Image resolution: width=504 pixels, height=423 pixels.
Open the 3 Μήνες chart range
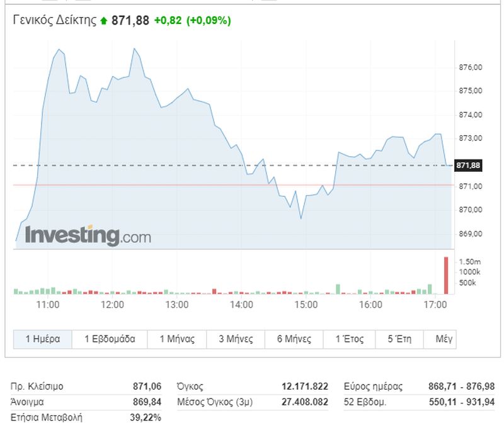point(236,339)
